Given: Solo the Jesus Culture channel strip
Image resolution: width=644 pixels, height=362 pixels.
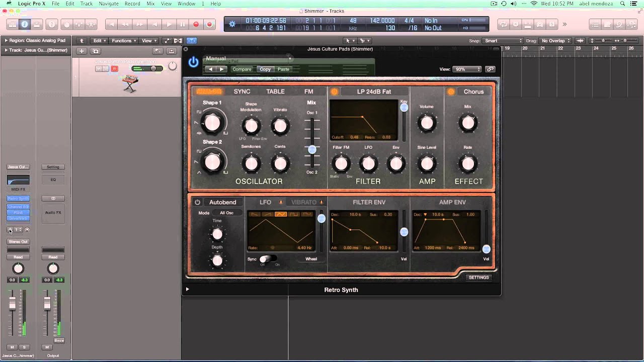Looking at the screenshot, I should click(x=24, y=347).
